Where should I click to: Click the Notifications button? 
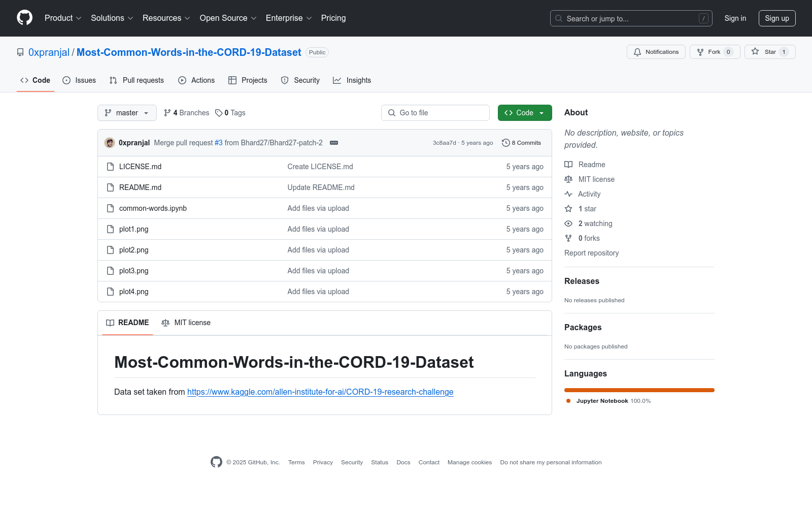pos(656,52)
